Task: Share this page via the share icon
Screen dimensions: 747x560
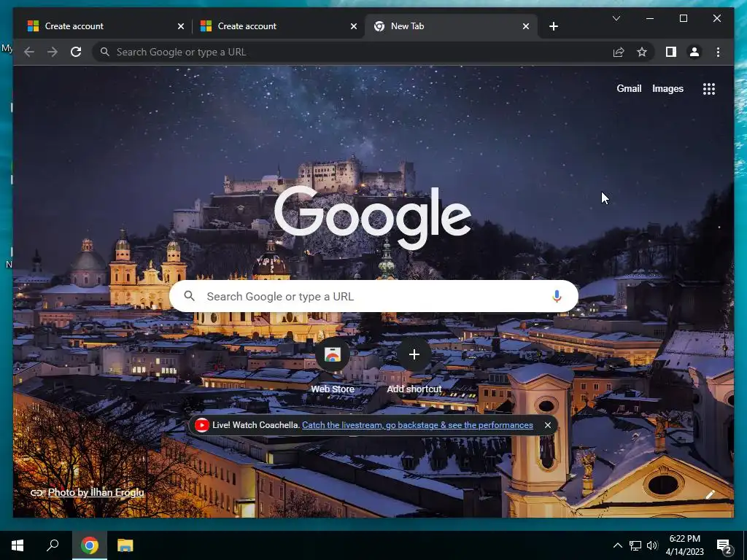Action: [619, 52]
